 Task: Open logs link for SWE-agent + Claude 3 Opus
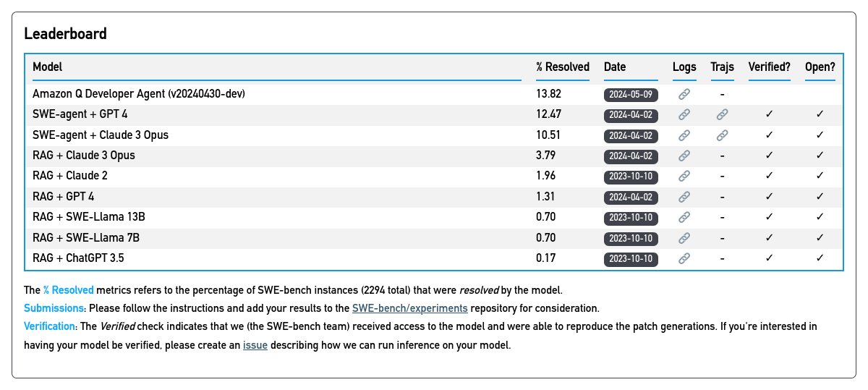click(684, 135)
